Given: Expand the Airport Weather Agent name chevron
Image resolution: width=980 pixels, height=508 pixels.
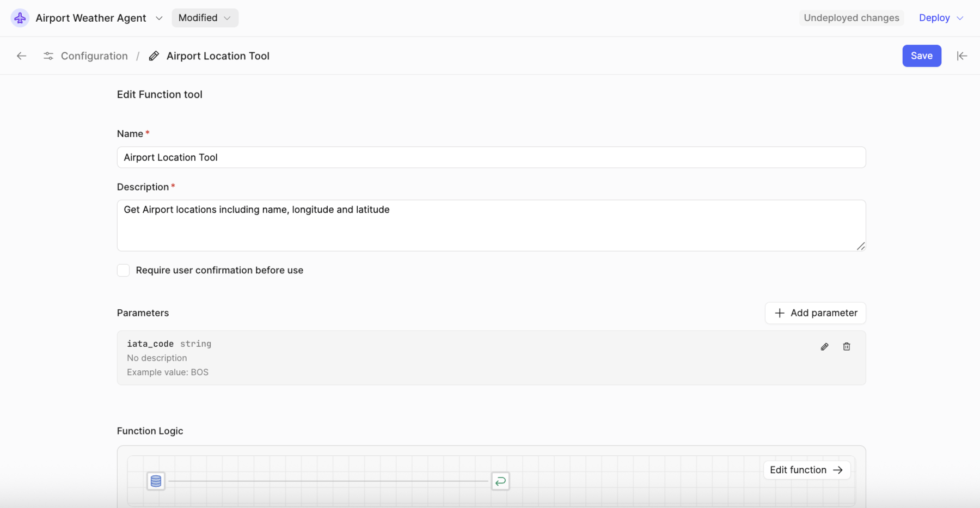Looking at the screenshot, I should click(x=158, y=18).
